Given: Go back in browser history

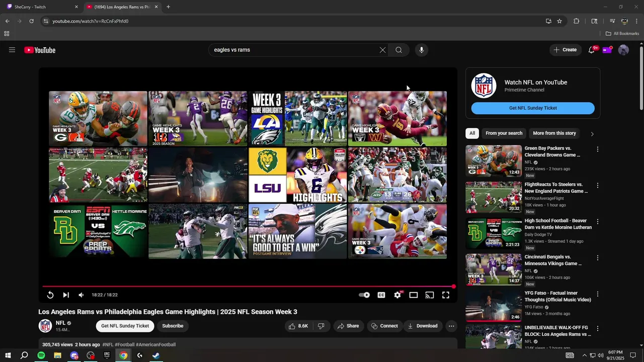Looking at the screenshot, I should click(x=7, y=21).
